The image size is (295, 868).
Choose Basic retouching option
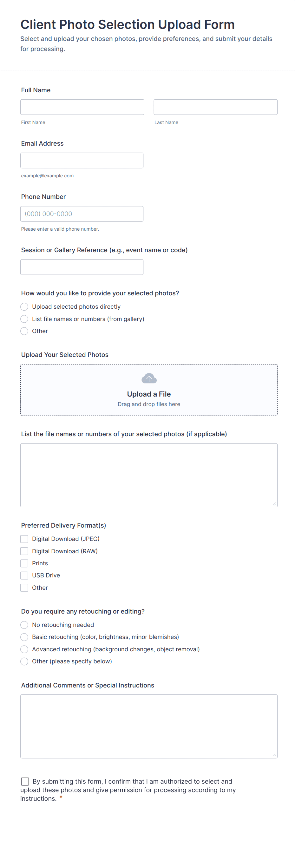pos(24,637)
